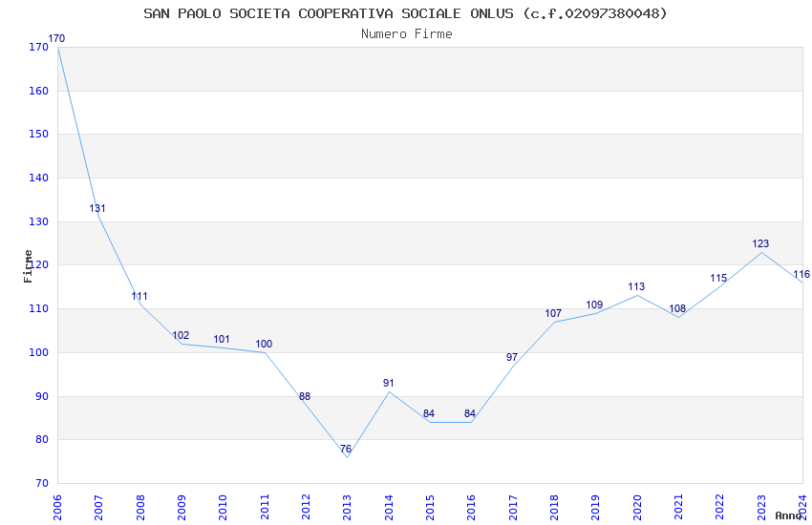Click the year 2011 on the x-axis

click(265, 507)
